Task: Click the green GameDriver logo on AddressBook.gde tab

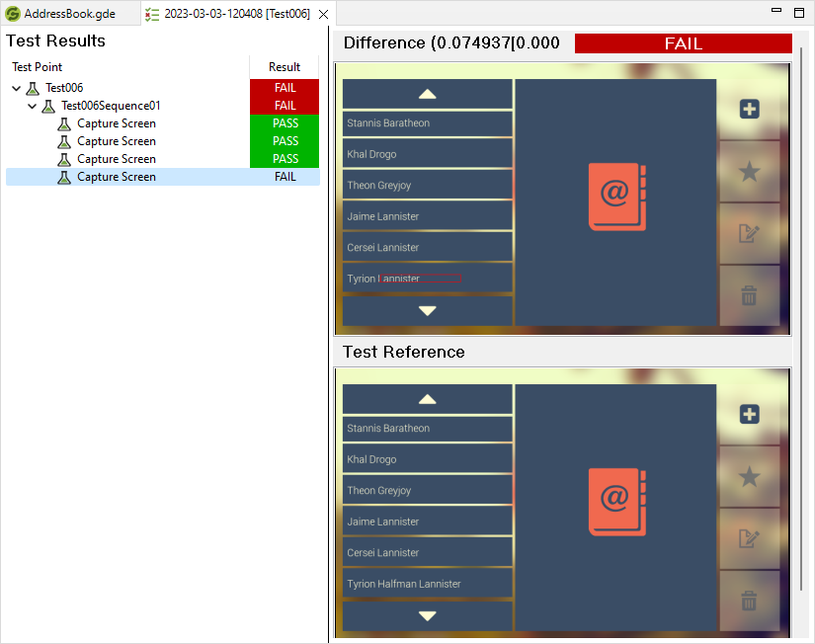Action: pyautogui.click(x=13, y=14)
